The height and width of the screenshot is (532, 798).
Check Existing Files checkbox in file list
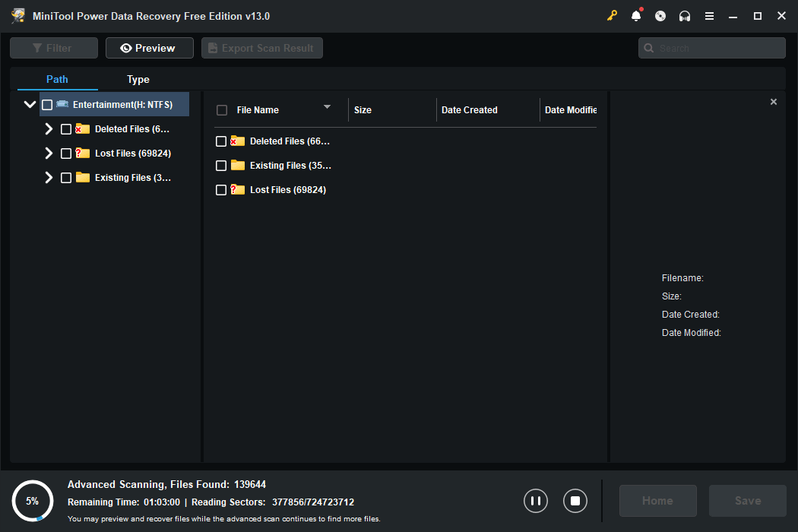click(221, 166)
